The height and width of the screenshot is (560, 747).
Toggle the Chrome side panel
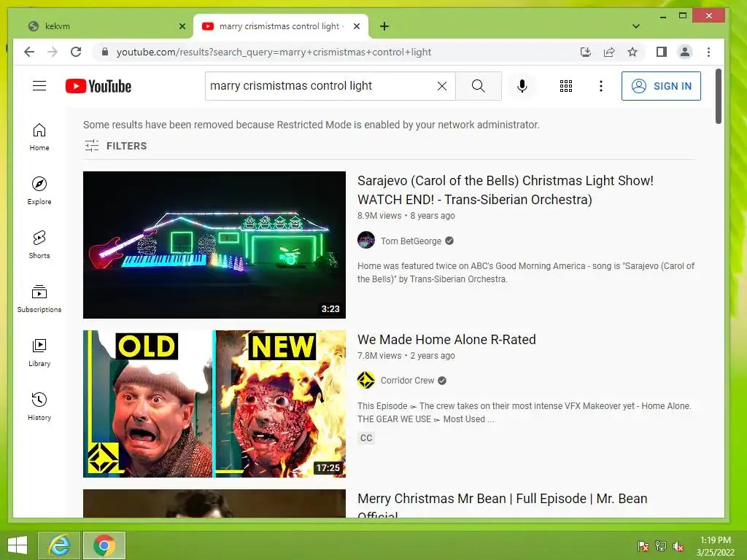point(661,52)
